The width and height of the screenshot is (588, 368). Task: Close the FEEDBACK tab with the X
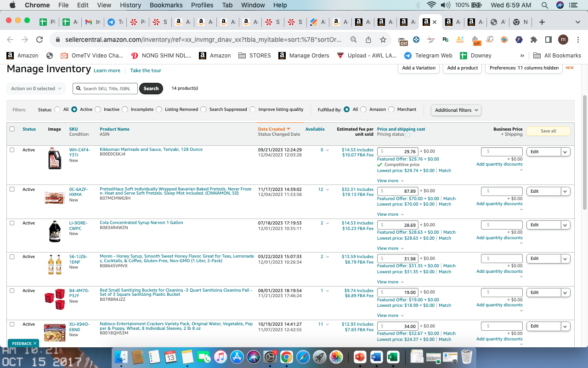click(35, 344)
